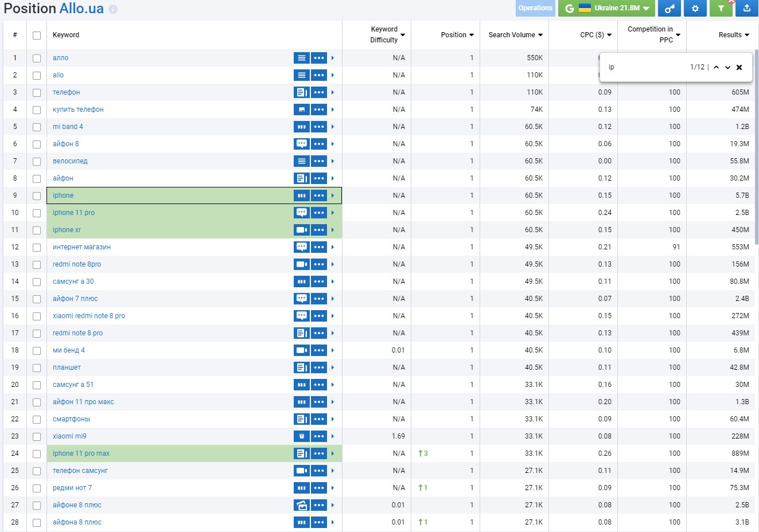
Task: Click the export upload icon button
Action: [747, 8]
